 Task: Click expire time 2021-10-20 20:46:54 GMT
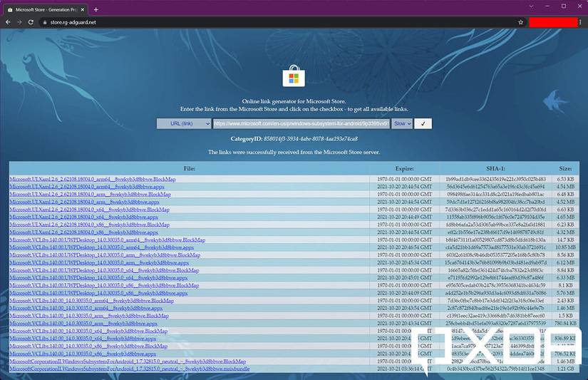pyautogui.click(x=404, y=247)
